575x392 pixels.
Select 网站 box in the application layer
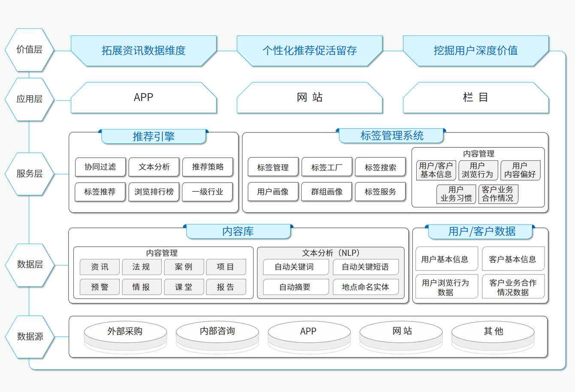point(310,98)
